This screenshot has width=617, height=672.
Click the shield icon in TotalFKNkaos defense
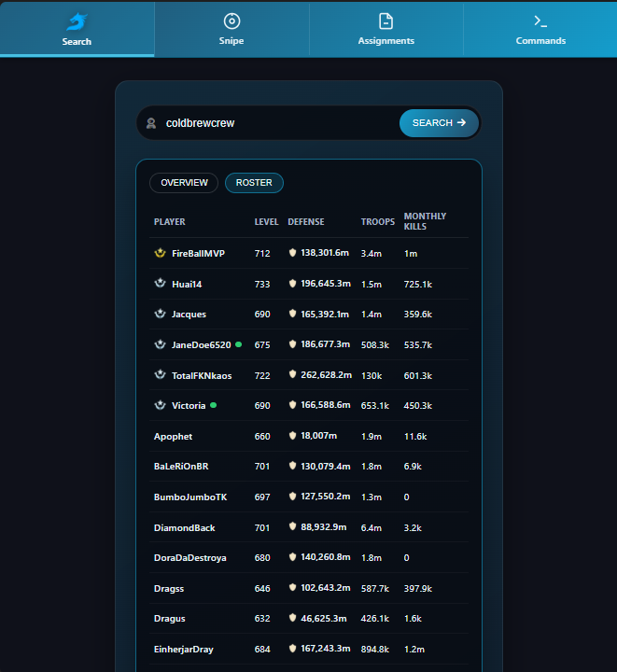click(x=292, y=375)
